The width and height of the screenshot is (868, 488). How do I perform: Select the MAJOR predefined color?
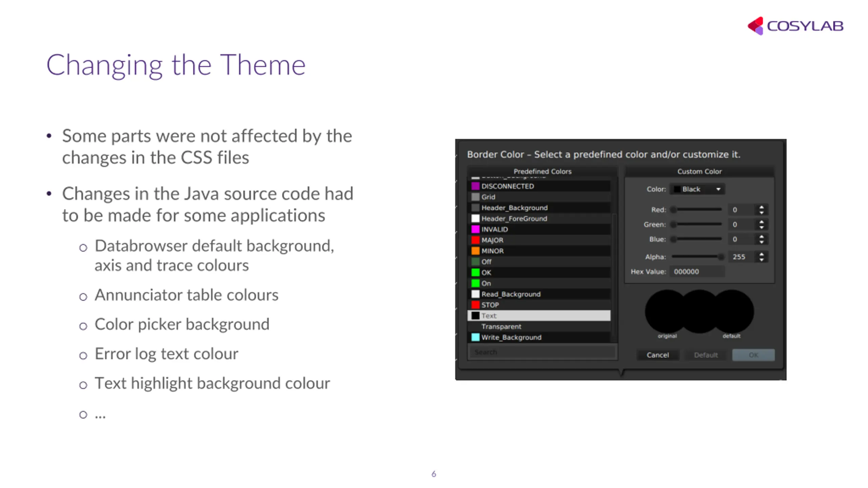539,240
